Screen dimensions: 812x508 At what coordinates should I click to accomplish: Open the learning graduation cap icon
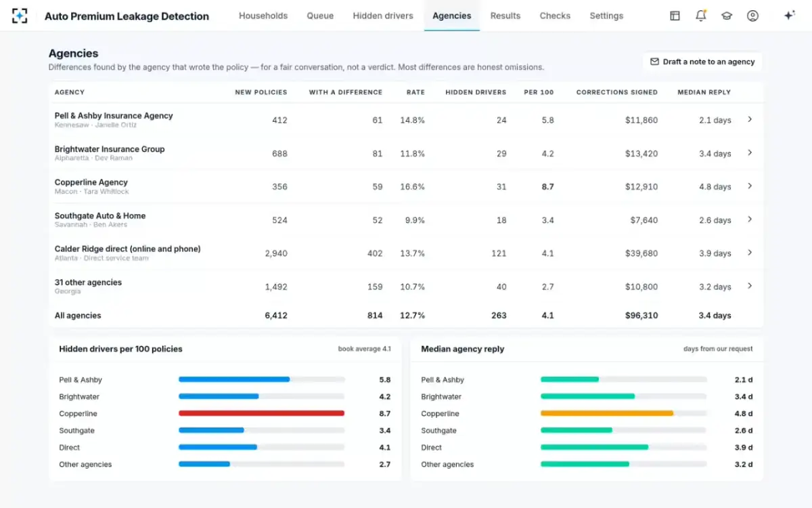[x=727, y=16]
